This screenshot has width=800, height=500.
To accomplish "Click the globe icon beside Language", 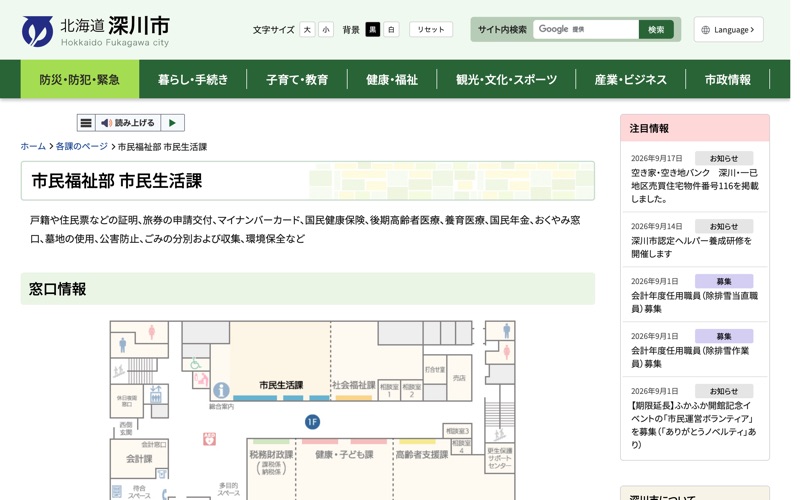I will pyautogui.click(x=706, y=30).
